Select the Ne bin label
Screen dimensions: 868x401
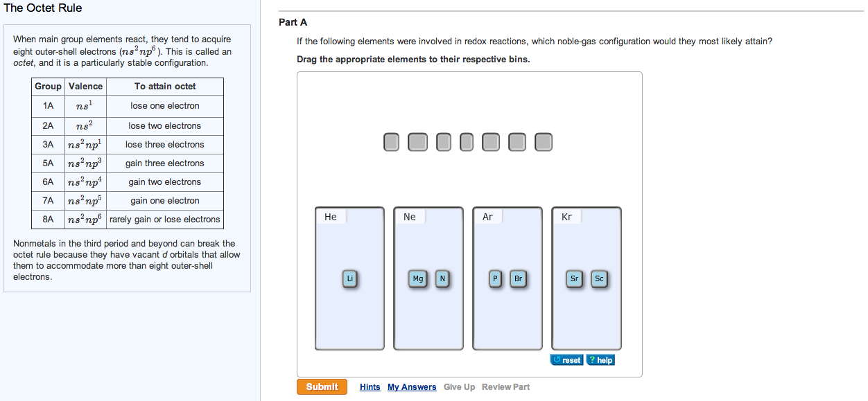(409, 216)
